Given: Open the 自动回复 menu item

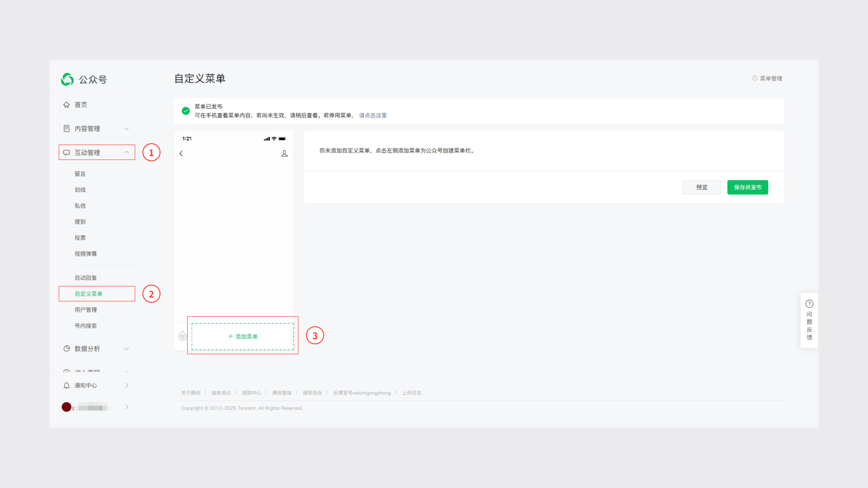Looking at the screenshot, I should (85, 278).
